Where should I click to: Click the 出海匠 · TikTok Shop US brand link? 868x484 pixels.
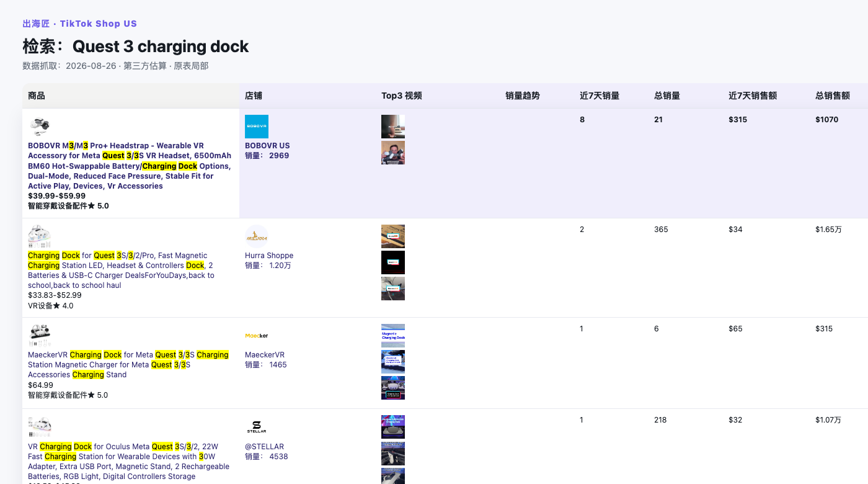click(x=79, y=24)
